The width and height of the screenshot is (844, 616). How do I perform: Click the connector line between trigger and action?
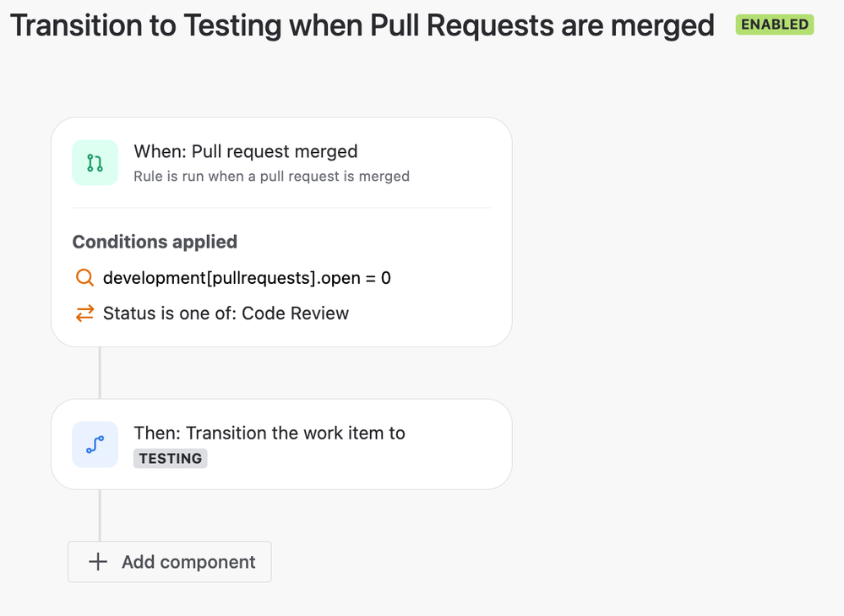click(x=100, y=373)
